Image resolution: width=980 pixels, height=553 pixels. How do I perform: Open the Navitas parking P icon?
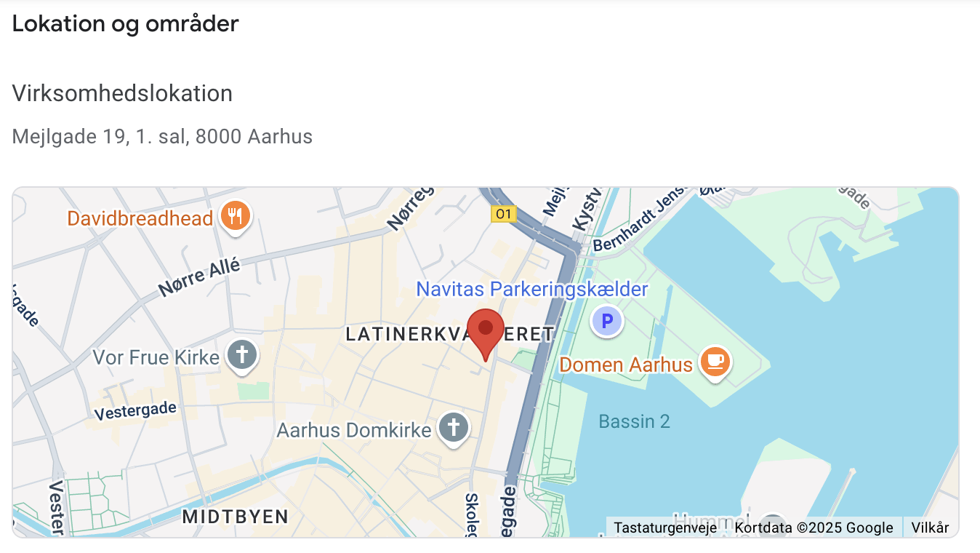(607, 321)
